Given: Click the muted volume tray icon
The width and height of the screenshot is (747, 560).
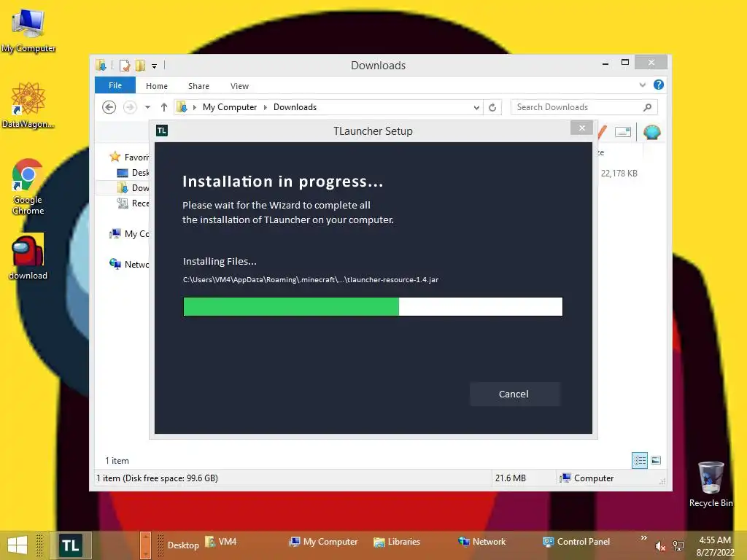Looking at the screenshot, I should (659, 546).
